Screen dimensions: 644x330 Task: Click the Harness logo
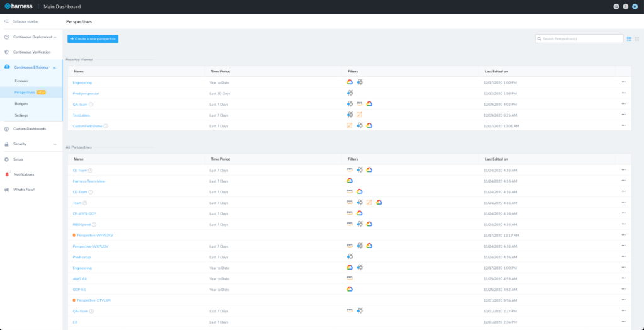coord(18,6)
